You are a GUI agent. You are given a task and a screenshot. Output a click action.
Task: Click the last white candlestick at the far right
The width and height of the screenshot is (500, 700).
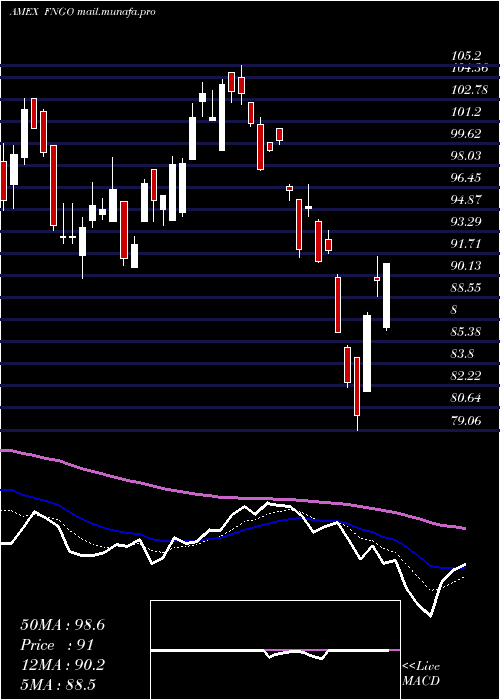coord(387,296)
